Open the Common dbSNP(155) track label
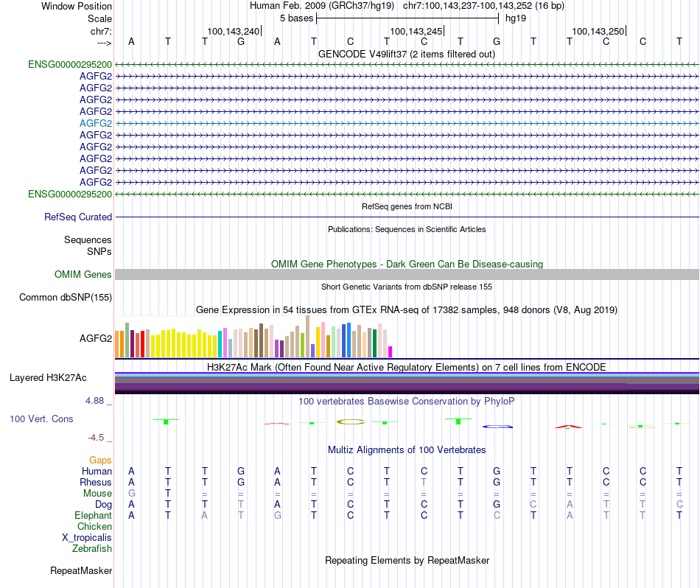The height and width of the screenshot is (588, 700). (66, 298)
